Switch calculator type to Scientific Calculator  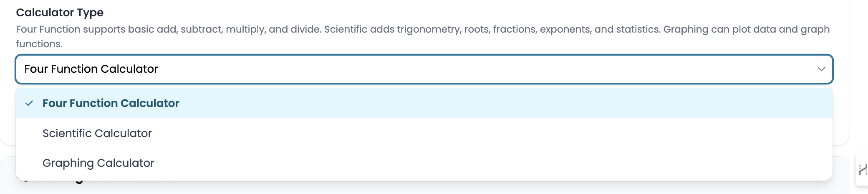pos(97,133)
